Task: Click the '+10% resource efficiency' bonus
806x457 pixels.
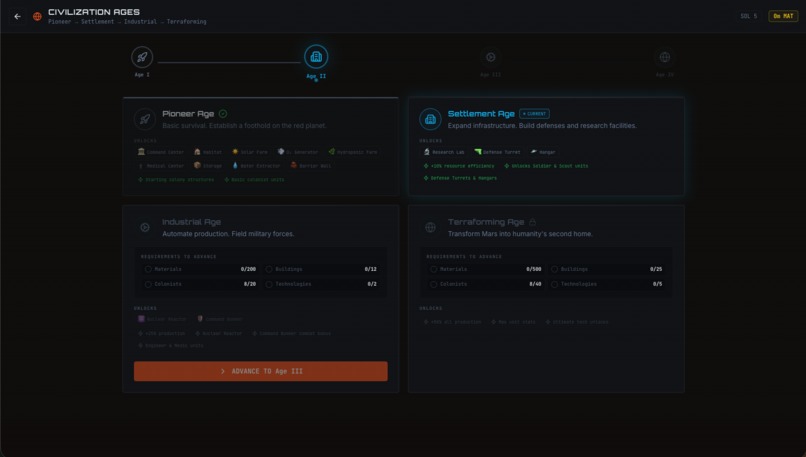Action: [x=459, y=166]
